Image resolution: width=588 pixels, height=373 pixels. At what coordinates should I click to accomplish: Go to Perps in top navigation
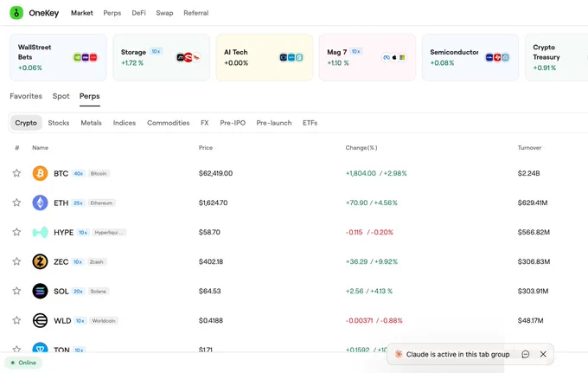tap(112, 13)
